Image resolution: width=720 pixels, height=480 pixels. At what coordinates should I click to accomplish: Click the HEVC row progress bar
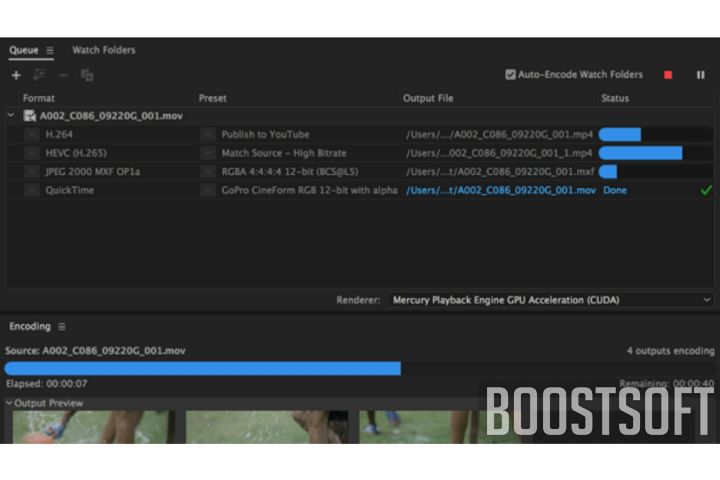coord(656,153)
